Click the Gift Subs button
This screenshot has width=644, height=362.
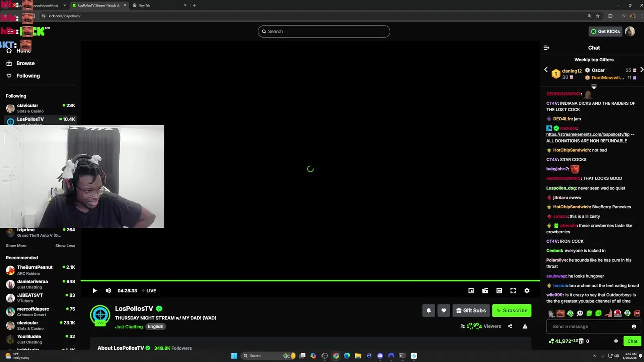click(x=471, y=311)
